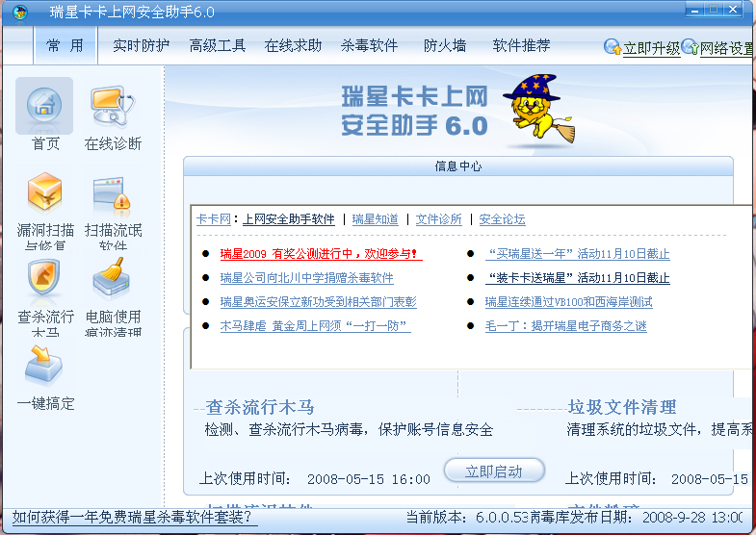The image size is (756, 535).
Task: Close the 瑞星卡卡 window
Action: point(733,10)
